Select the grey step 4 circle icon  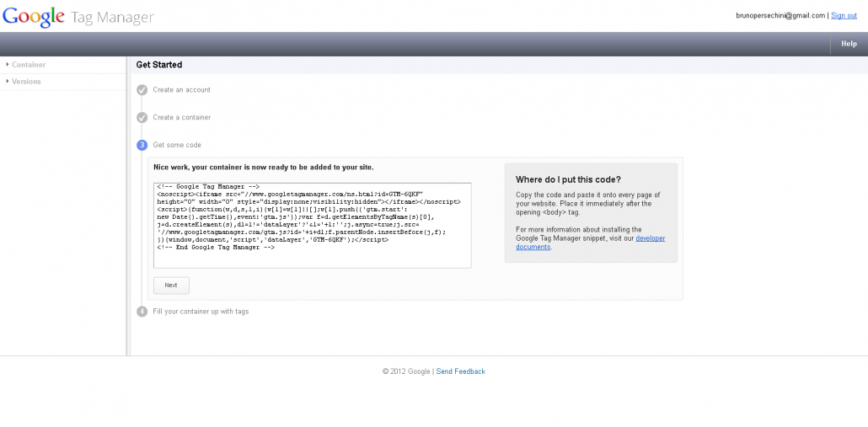142,312
